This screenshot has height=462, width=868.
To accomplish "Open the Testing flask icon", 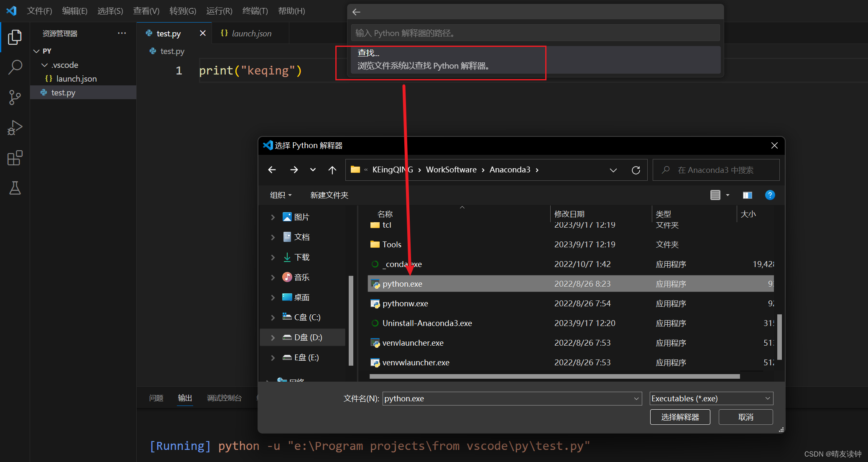I will coord(15,188).
